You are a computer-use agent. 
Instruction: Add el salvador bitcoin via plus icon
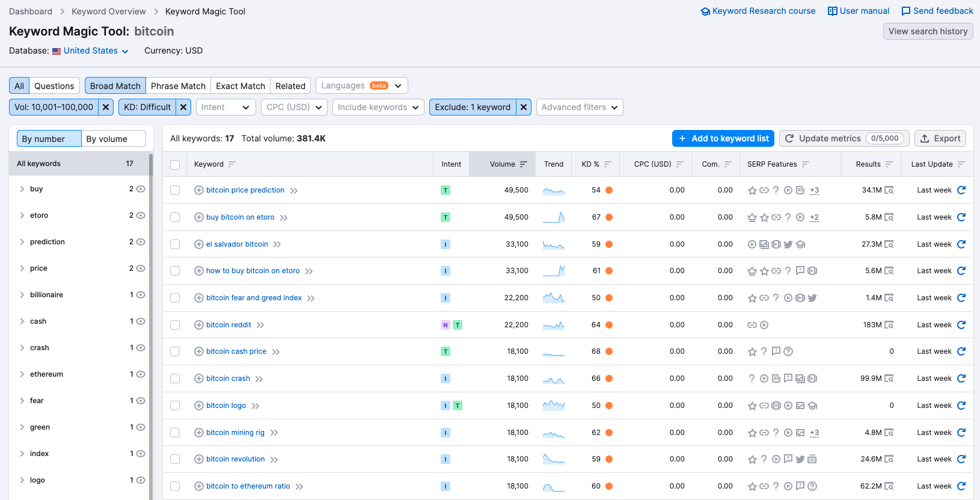(x=199, y=244)
